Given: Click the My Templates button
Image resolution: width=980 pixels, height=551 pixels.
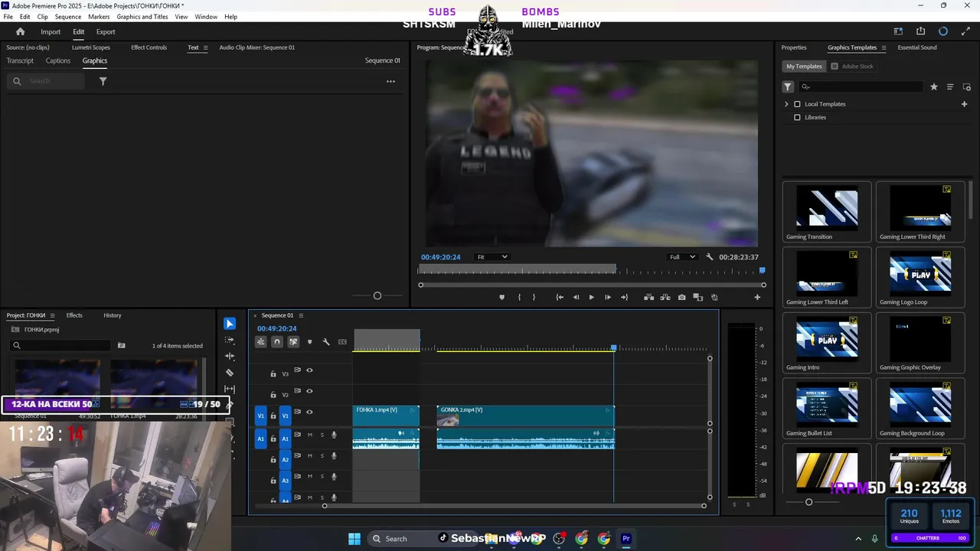Looking at the screenshot, I should click(x=804, y=67).
